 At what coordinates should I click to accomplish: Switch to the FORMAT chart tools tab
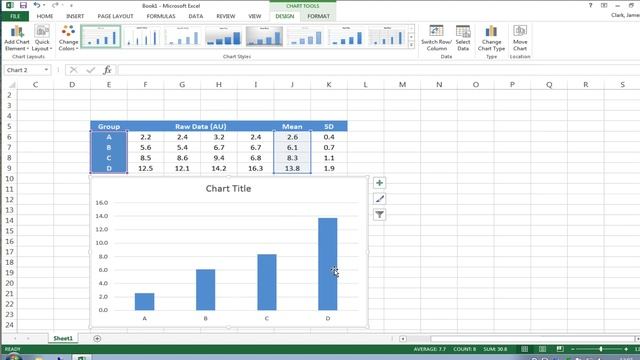click(318, 16)
